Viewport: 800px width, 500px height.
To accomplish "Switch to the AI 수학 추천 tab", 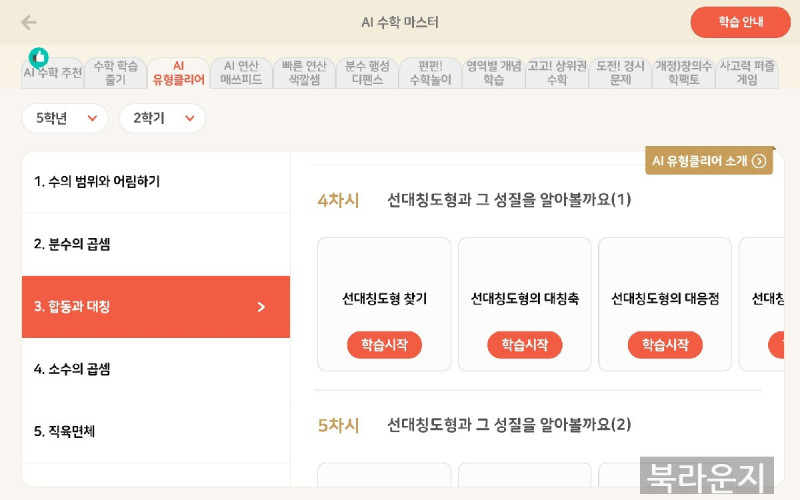I will coord(52,74).
